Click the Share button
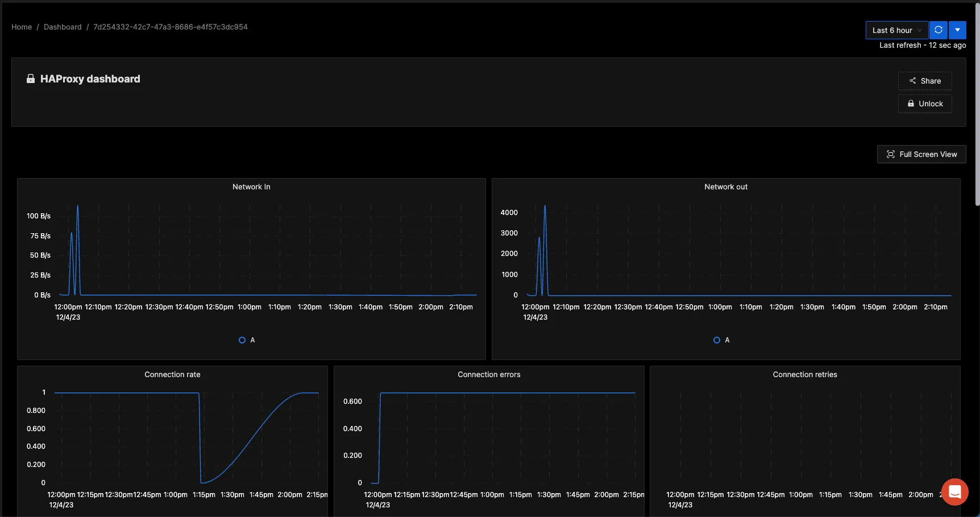The height and width of the screenshot is (517, 980). 925,81
